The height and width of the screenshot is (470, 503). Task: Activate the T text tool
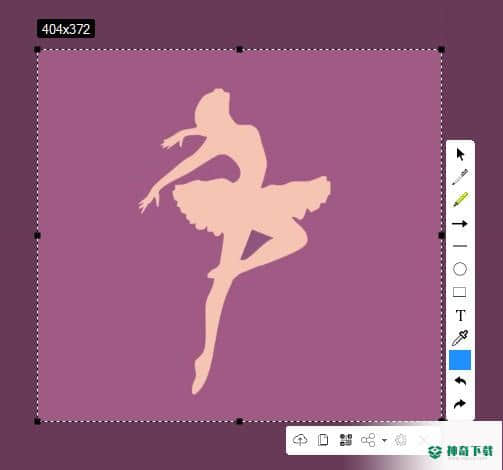pos(460,315)
